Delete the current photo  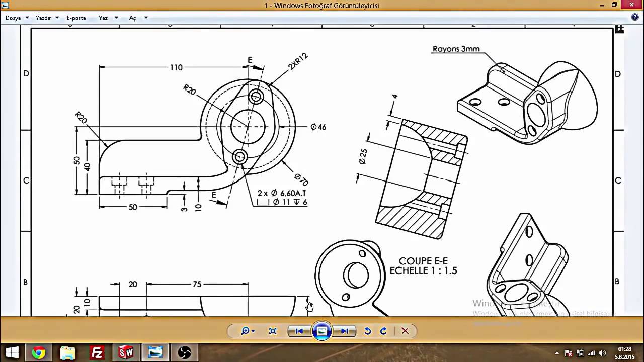pos(405,331)
